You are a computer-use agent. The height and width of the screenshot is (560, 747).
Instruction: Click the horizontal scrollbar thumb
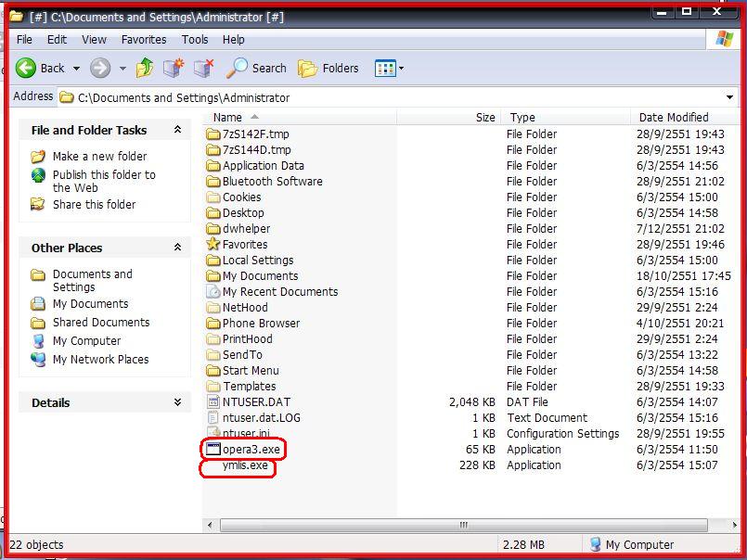[464, 525]
